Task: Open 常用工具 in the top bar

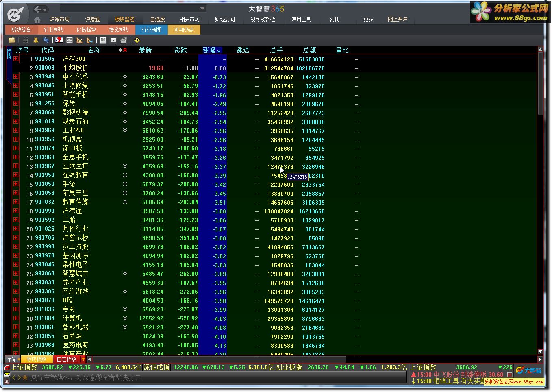Action: tap(301, 19)
